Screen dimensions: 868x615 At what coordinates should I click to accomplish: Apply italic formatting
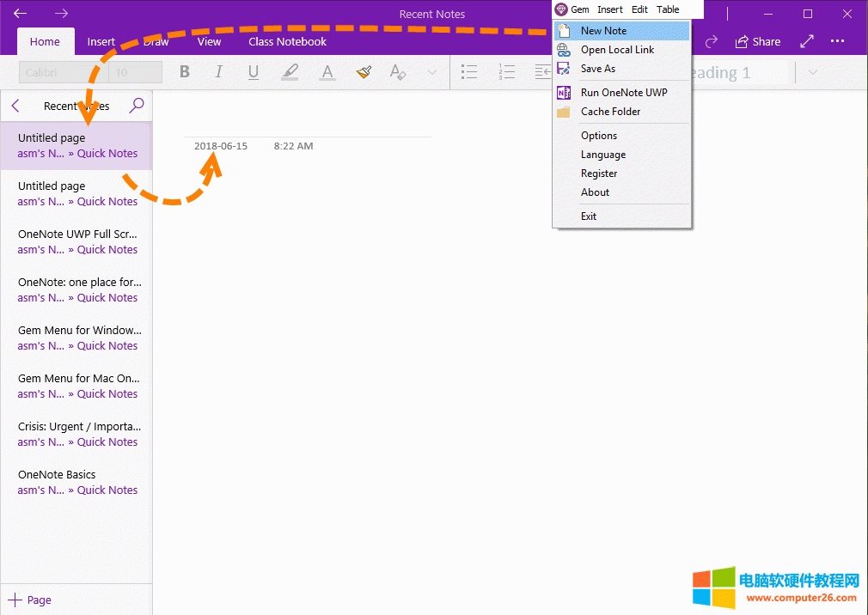coord(218,72)
